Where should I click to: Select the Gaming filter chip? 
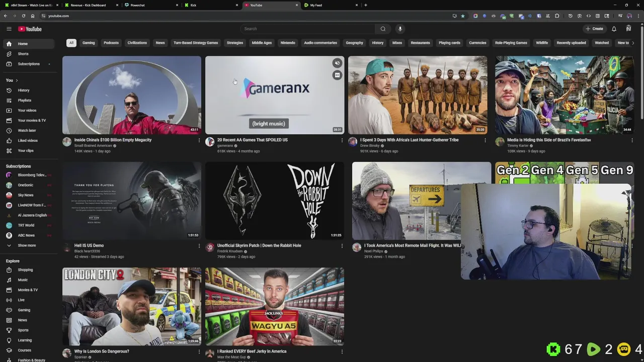click(89, 43)
